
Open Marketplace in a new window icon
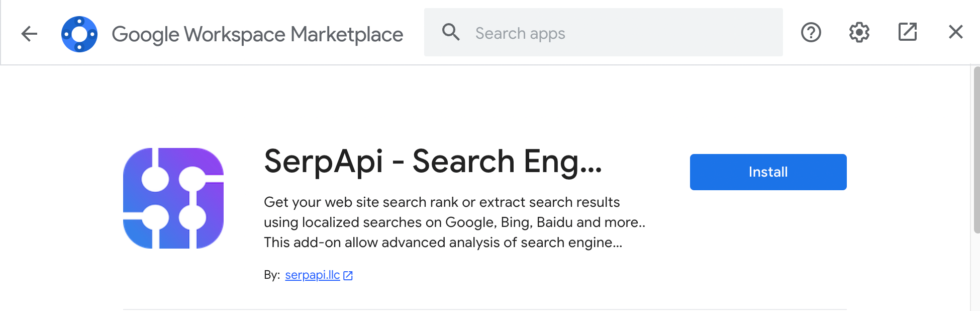(907, 32)
